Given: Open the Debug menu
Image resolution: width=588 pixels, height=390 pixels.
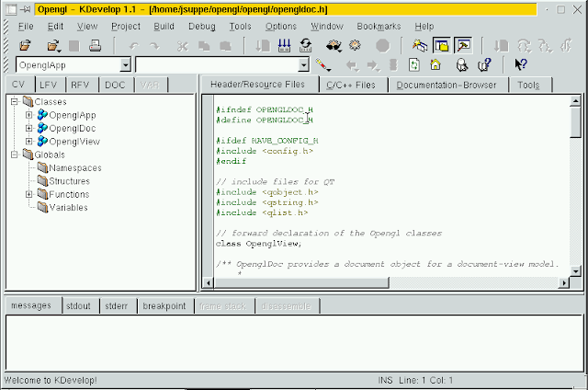Looking at the screenshot, I should point(202,27).
